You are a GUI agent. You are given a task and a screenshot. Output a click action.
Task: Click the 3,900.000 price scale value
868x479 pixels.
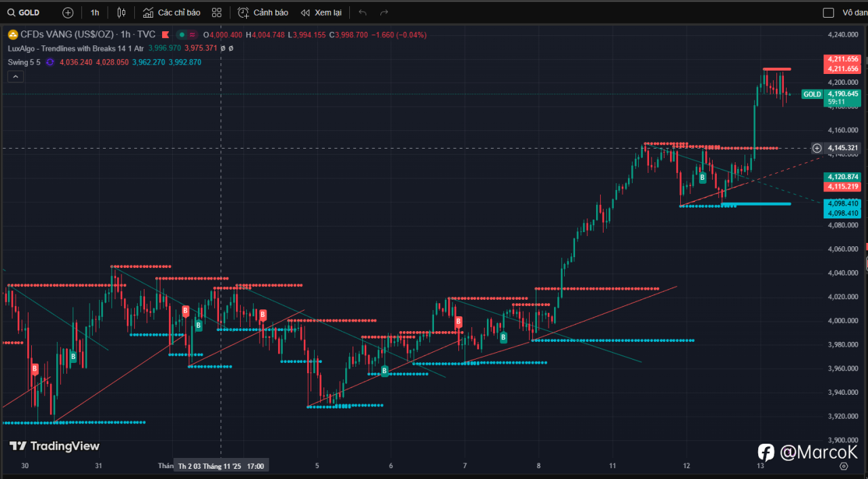click(x=843, y=440)
